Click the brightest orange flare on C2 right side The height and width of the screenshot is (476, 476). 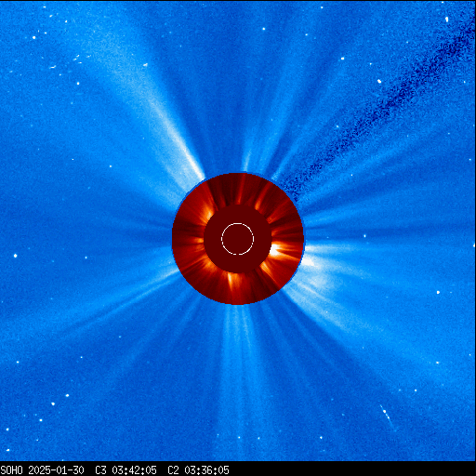[275, 250]
